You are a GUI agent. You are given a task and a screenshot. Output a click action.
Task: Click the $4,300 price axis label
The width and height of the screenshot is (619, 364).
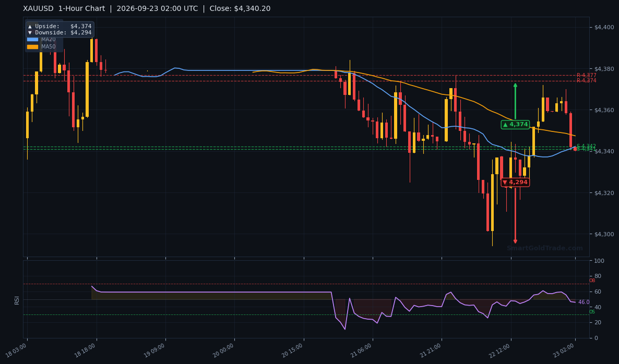604,234
